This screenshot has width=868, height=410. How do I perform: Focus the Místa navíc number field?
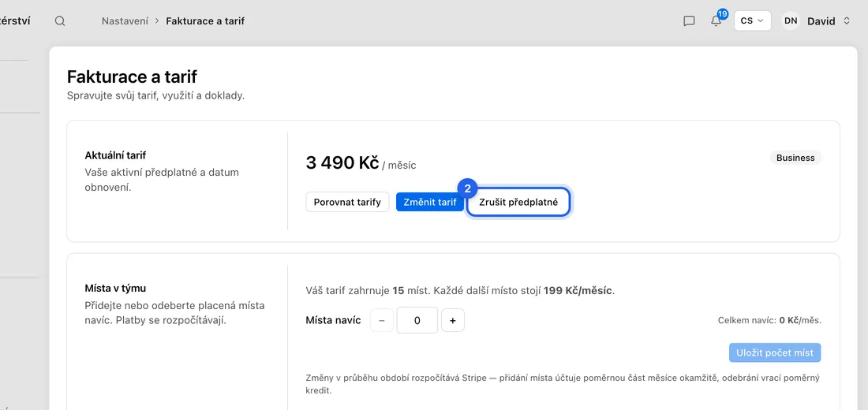pos(417,320)
